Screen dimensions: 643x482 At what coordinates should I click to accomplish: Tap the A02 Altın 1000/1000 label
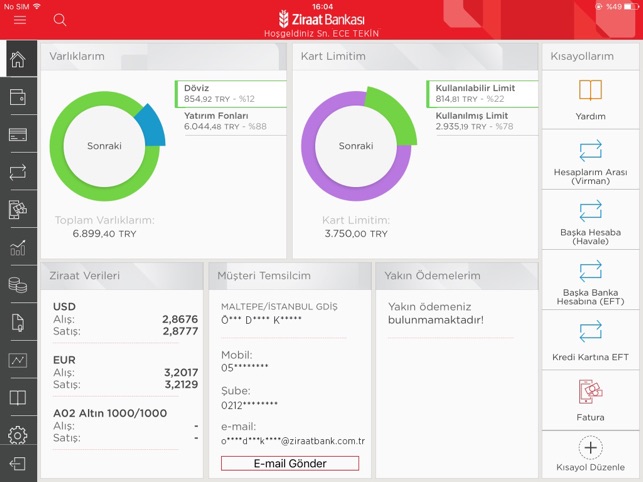(x=110, y=413)
